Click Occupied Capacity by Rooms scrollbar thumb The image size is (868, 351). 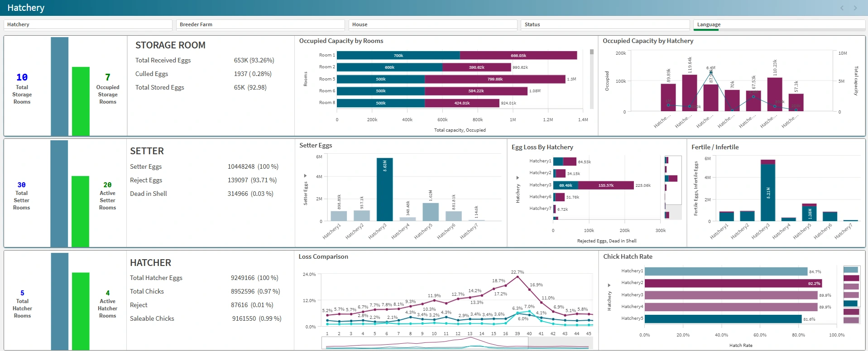[592, 52]
